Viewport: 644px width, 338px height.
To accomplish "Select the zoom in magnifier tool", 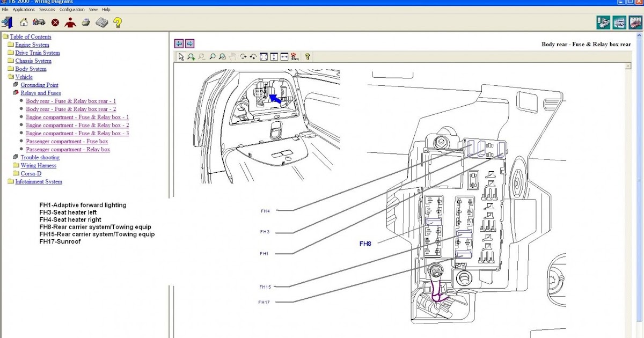I will coord(191,56).
